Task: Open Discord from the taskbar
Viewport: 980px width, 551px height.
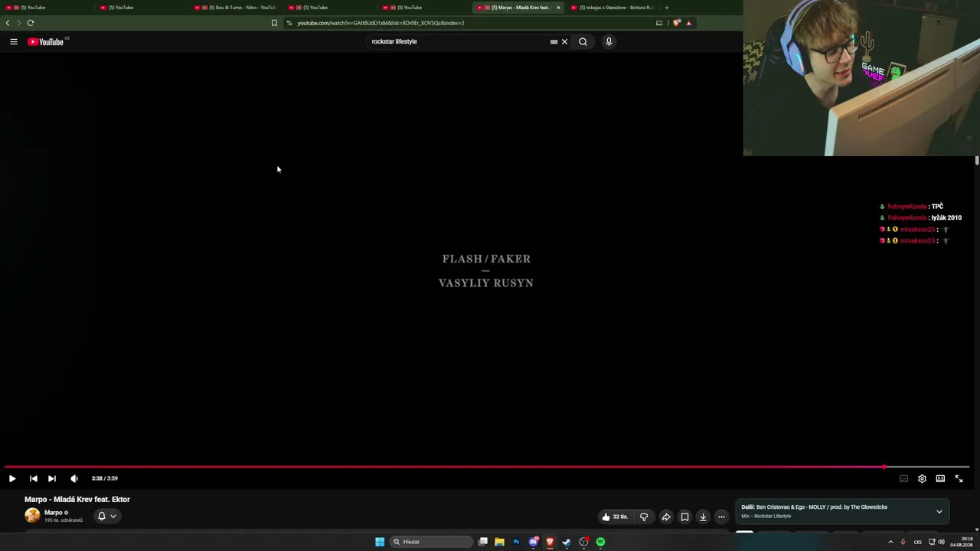Action: click(x=534, y=542)
